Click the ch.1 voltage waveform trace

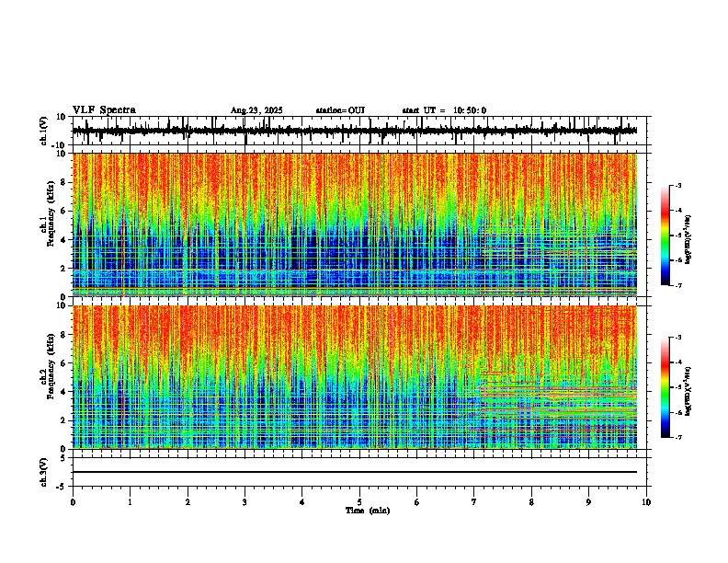pos(355,131)
